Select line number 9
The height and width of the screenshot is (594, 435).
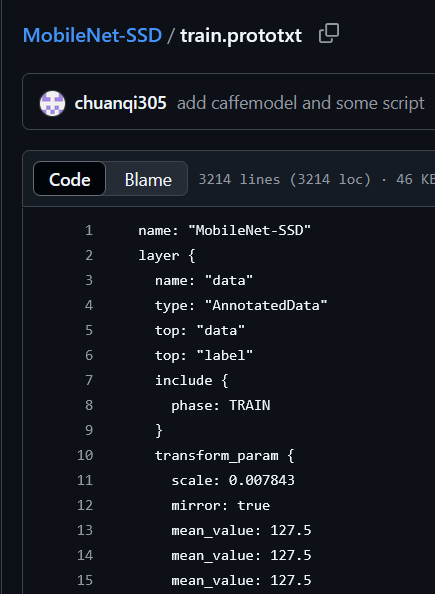[89, 430]
